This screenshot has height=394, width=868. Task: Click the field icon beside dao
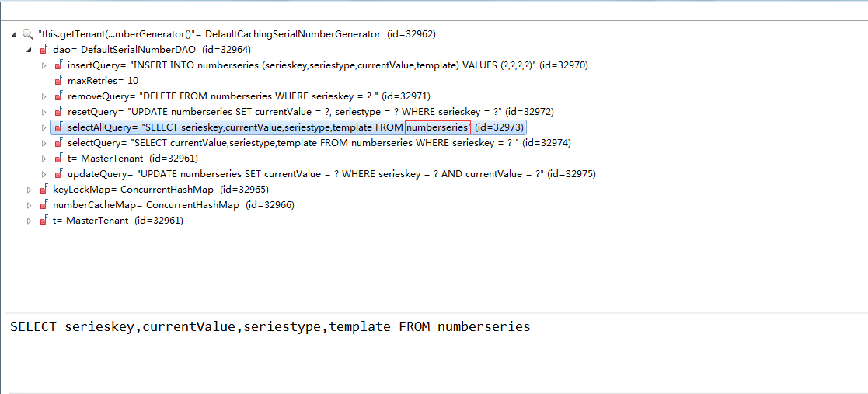44,49
